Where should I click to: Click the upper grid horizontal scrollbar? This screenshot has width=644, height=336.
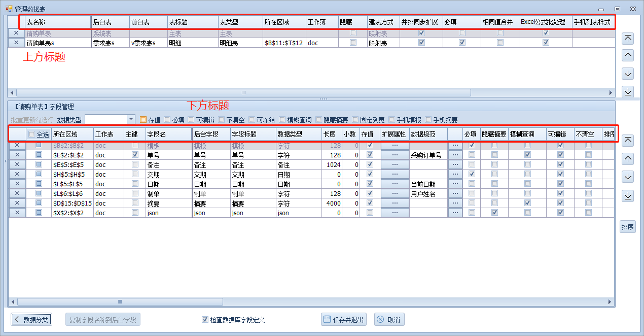coord(243,93)
